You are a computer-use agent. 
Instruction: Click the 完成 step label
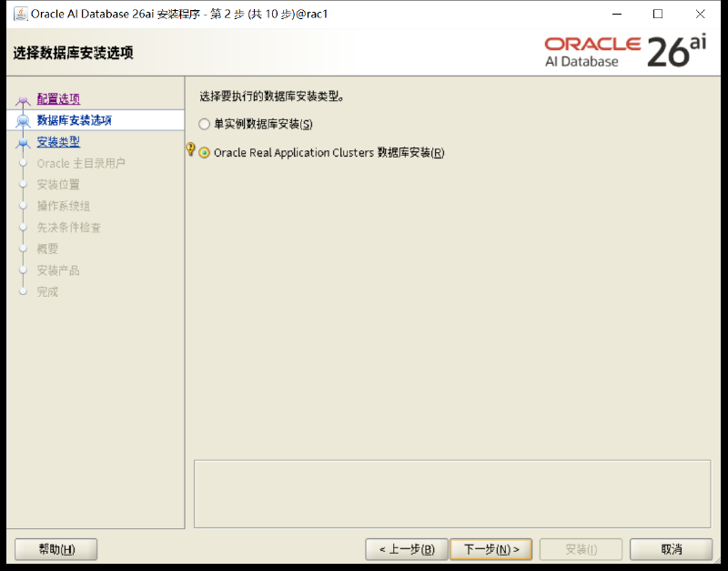(47, 291)
